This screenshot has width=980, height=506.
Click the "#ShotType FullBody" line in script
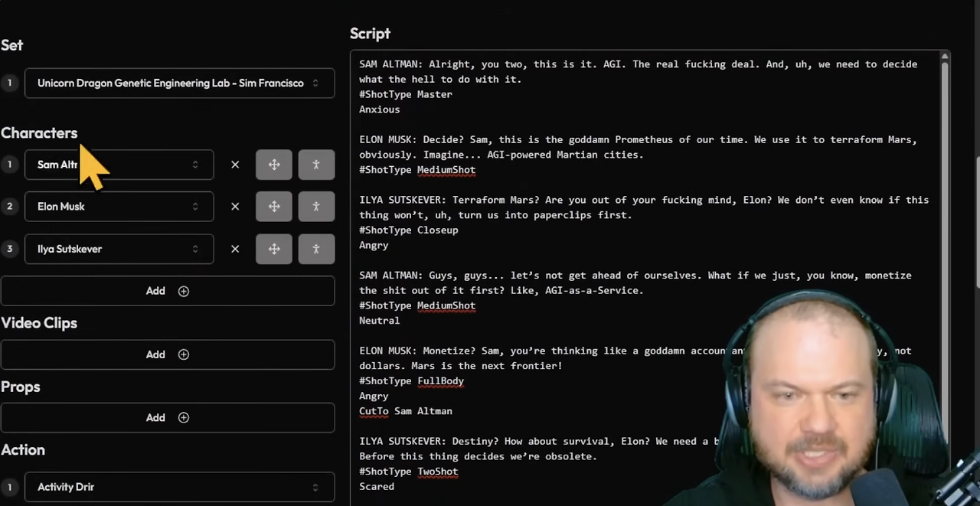click(412, 380)
